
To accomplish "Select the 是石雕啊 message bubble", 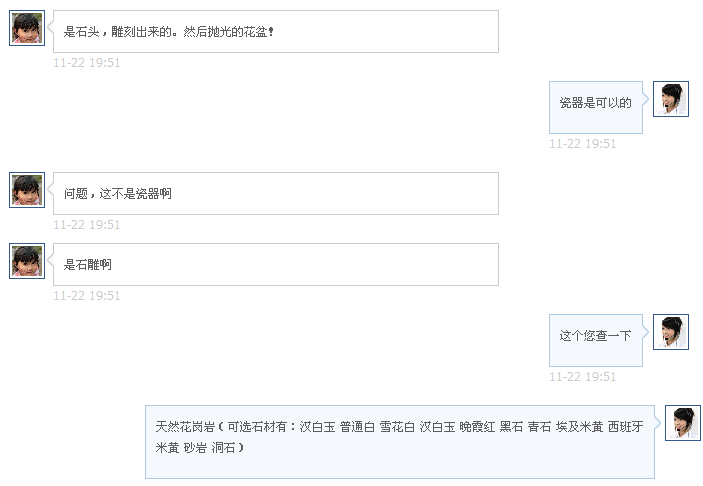I will point(275,265).
